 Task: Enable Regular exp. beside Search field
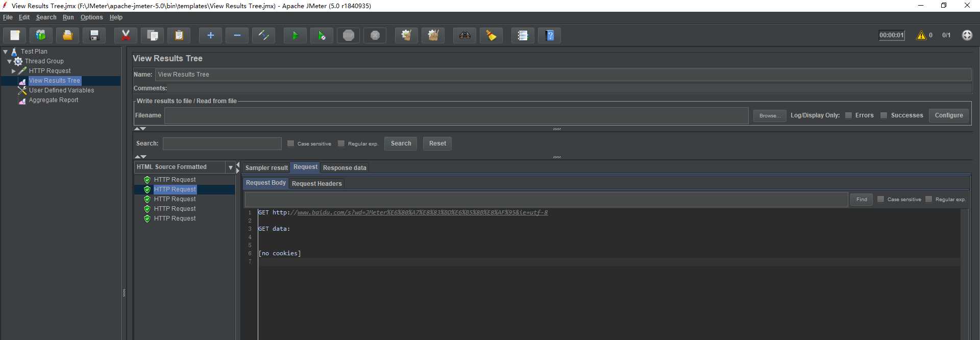pos(341,143)
